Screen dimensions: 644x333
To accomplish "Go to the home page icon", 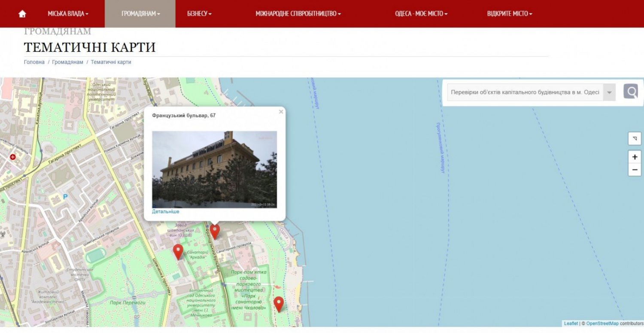I will (x=22, y=14).
